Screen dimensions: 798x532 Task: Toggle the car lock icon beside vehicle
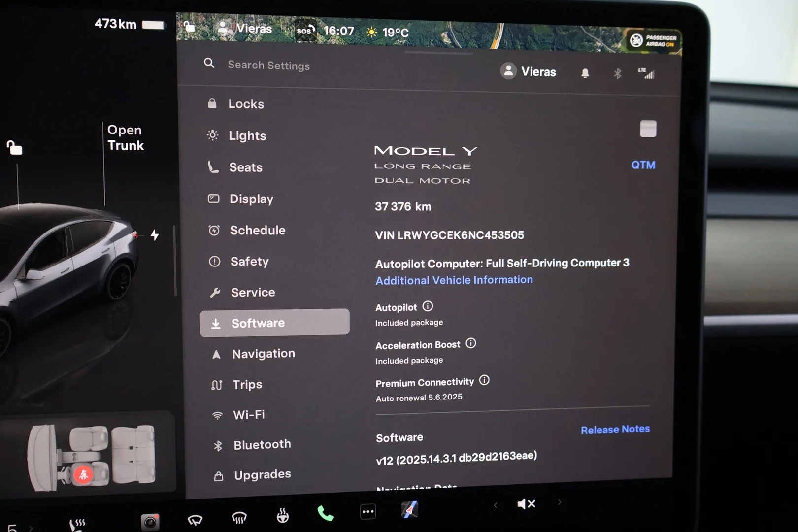tap(14, 147)
